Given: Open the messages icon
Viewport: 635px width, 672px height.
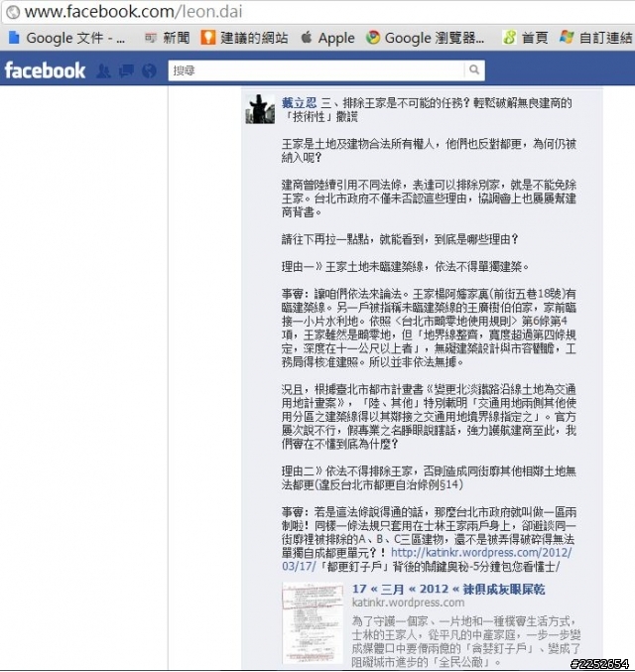Looking at the screenshot, I should point(126,70).
